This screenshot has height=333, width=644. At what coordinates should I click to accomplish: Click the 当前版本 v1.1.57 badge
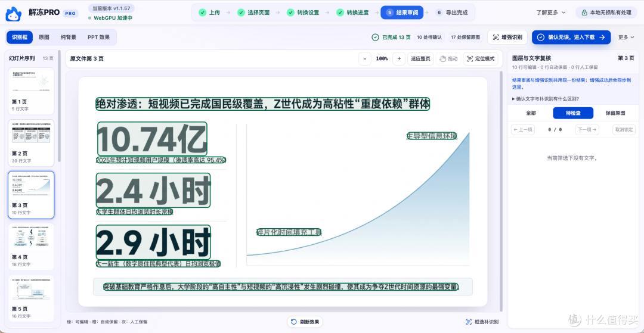pyautogui.click(x=111, y=8)
